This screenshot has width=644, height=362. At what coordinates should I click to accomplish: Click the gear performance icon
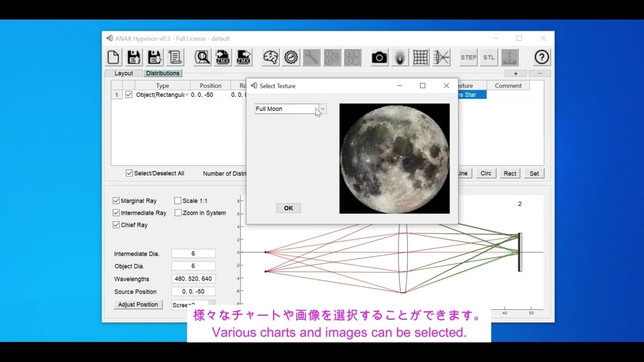click(291, 57)
